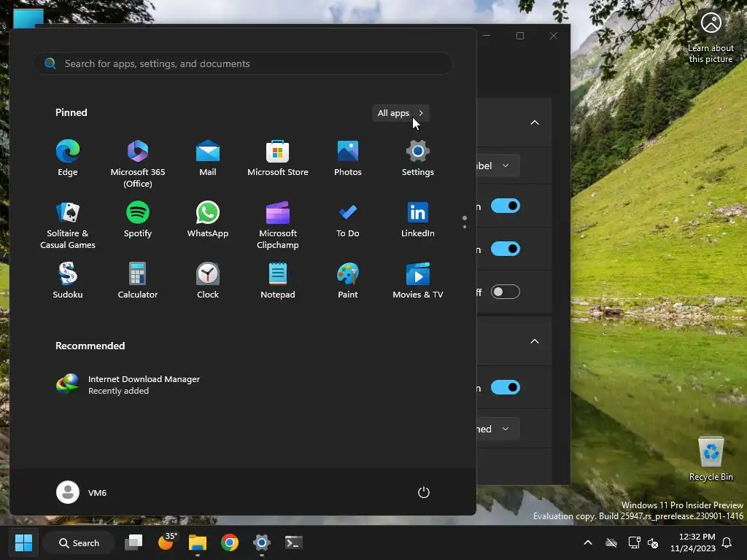This screenshot has height=560, width=747.
Task: Launch Spotify
Action: 138,219
